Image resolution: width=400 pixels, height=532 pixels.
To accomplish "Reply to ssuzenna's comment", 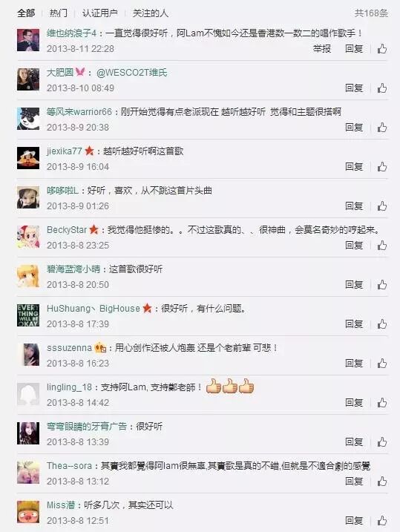I will [x=354, y=364].
